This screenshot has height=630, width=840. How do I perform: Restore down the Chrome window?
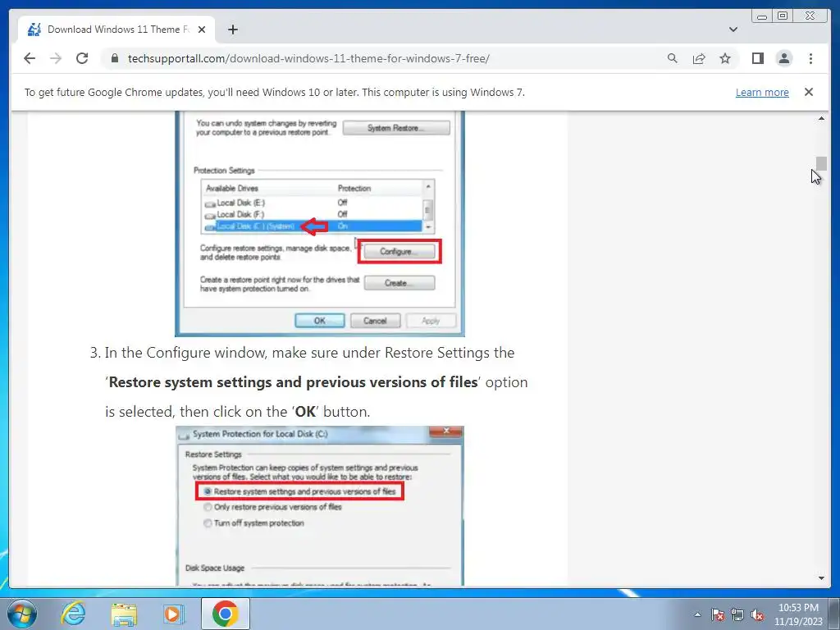coord(783,16)
